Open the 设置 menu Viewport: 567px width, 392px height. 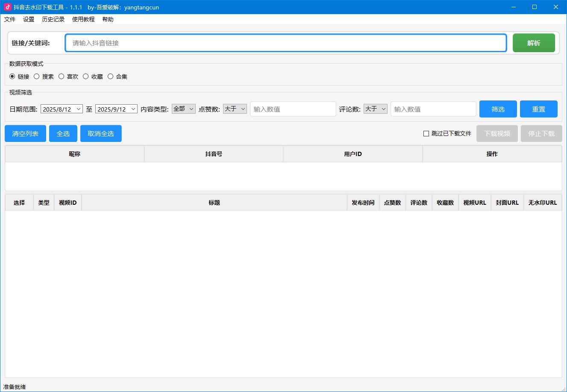tap(29, 19)
